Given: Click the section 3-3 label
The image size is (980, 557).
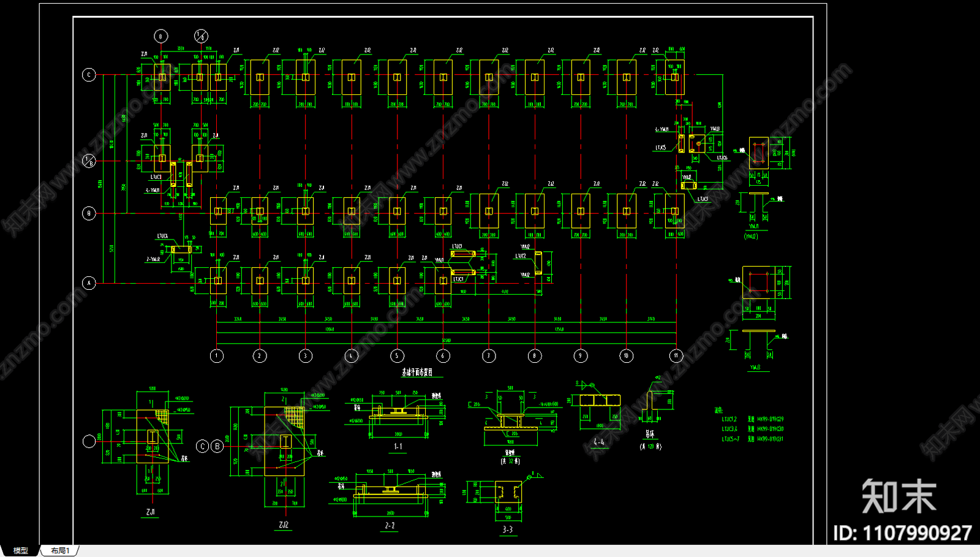Looking at the screenshot, I should (x=508, y=529).
